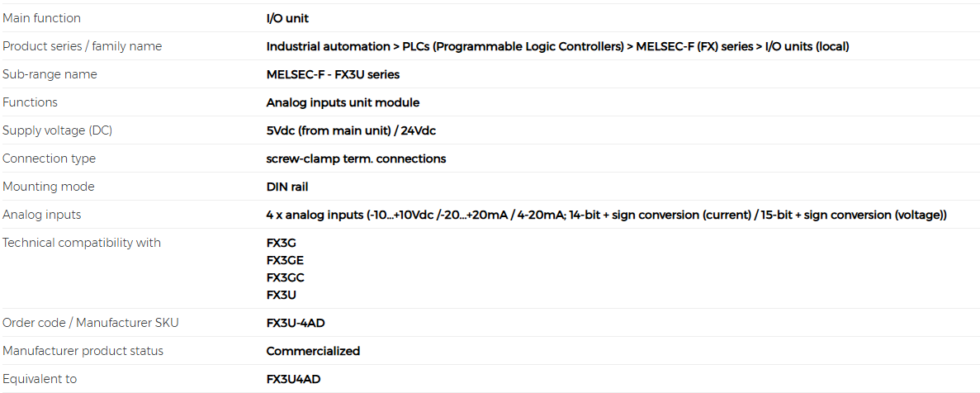Click FX3U in the compatibility list
Viewport: 980px width, 393px height.
[x=282, y=295]
